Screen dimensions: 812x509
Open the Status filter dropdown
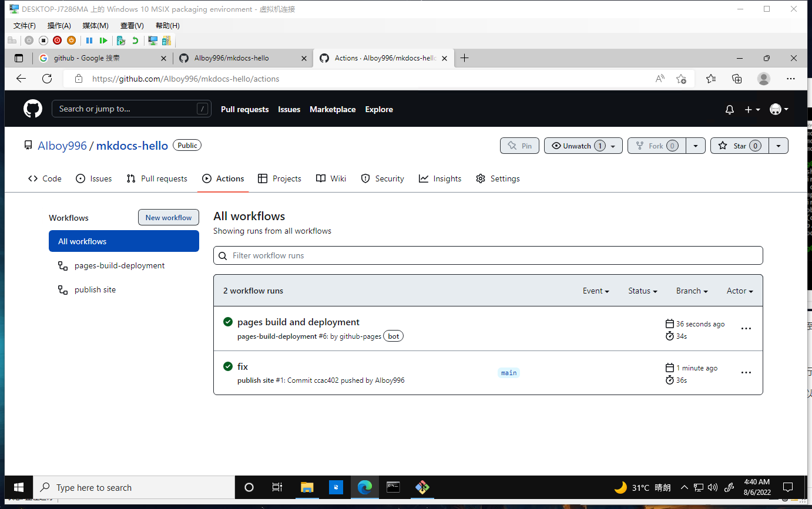[x=642, y=291]
